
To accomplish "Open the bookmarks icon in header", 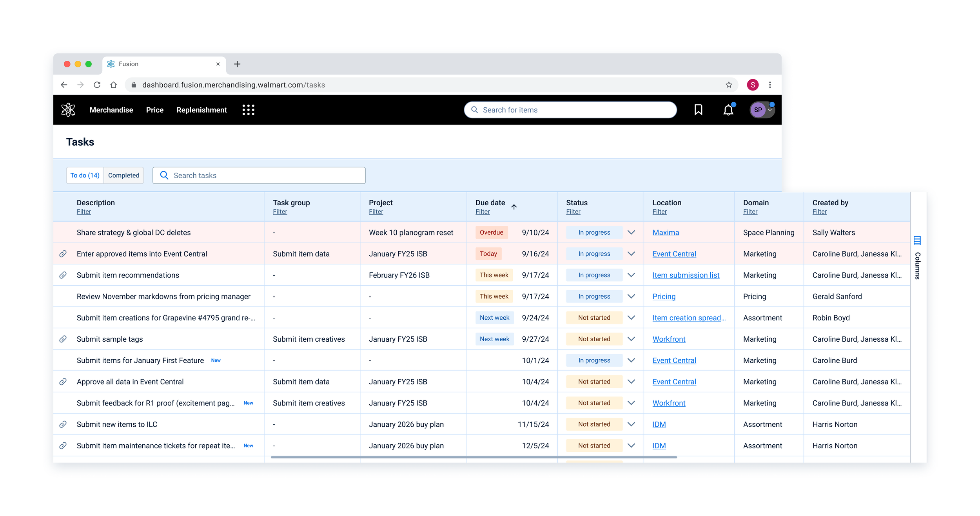I will (x=698, y=110).
